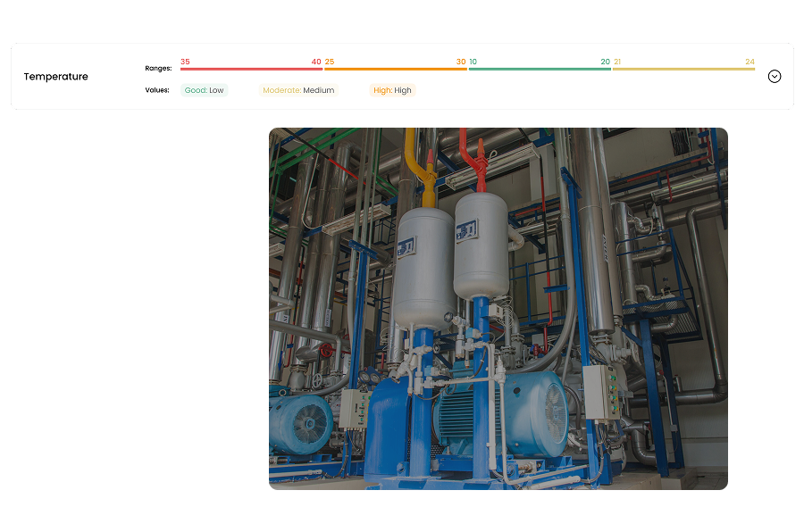Click the yellow 21–24 range bar

tap(683, 69)
